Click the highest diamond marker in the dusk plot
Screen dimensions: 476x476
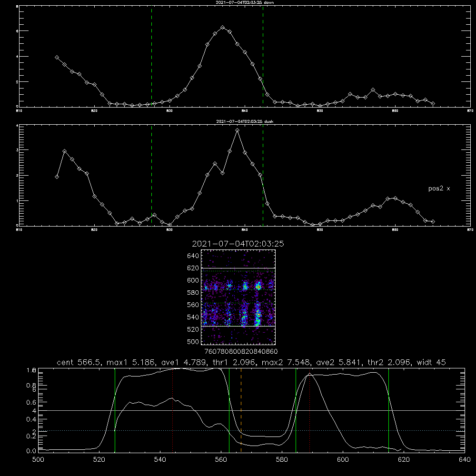click(x=238, y=130)
